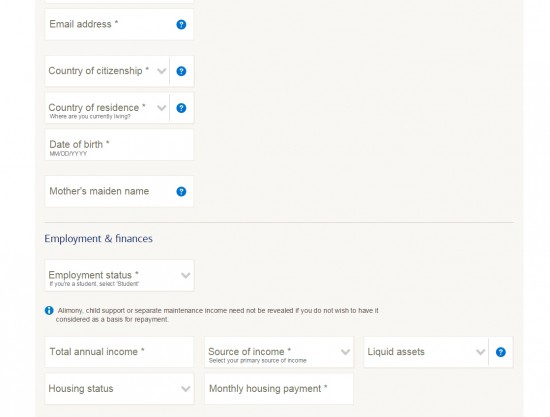Select the Total annual income field

[119, 352]
